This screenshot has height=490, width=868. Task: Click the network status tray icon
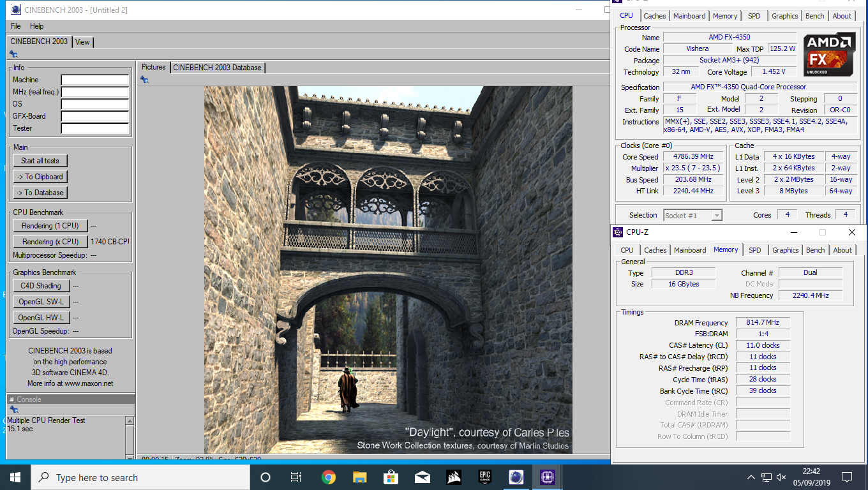[766, 477]
